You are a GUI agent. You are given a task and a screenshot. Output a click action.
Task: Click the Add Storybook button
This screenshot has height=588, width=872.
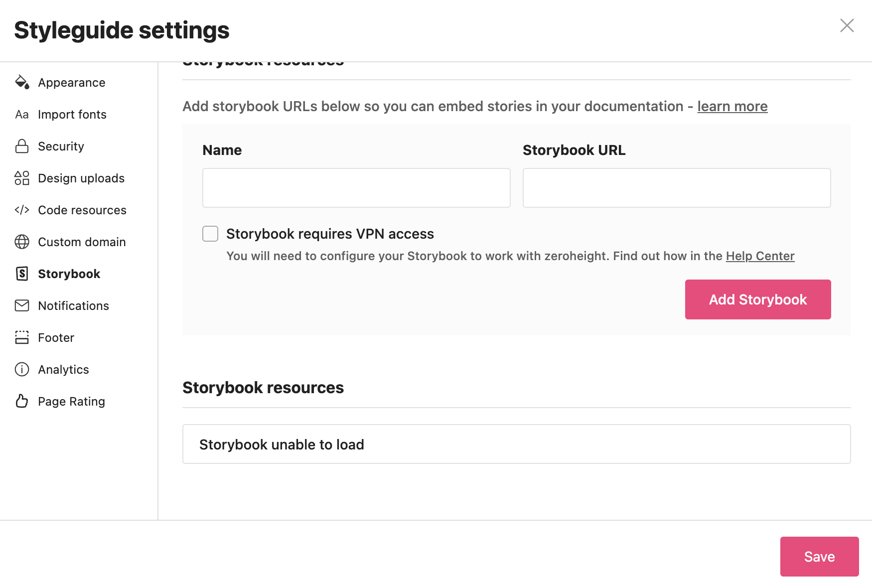pos(758,299)
